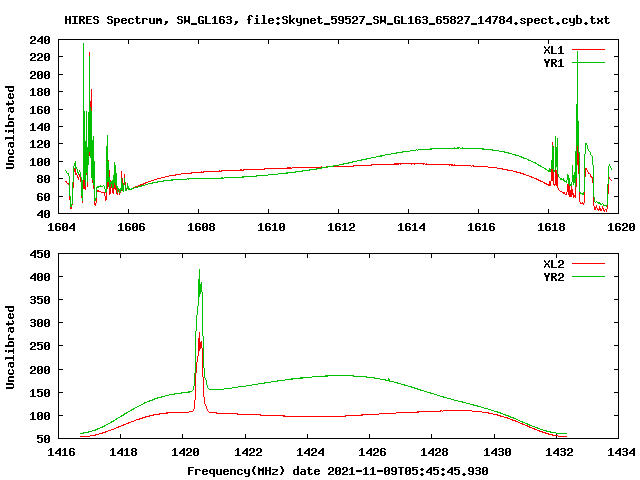This screenshot has height=480, width=640.
Task: Click the 1604 x-axis tick label
Action: coord(61,227)
